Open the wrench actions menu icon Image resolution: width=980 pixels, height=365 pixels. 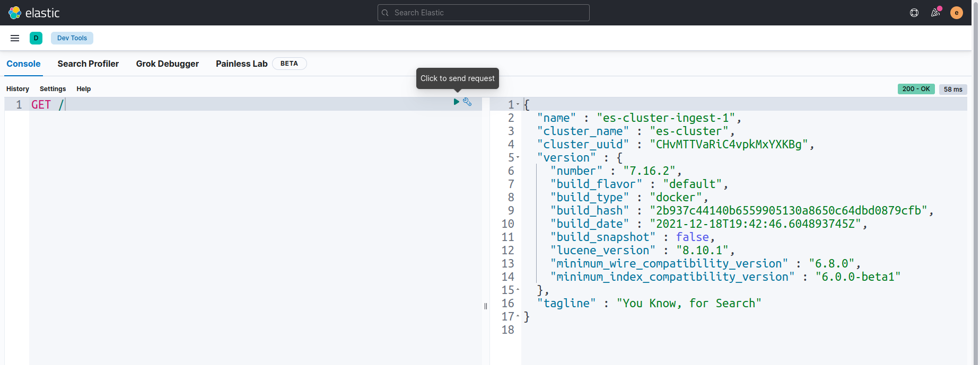[467, 102]
